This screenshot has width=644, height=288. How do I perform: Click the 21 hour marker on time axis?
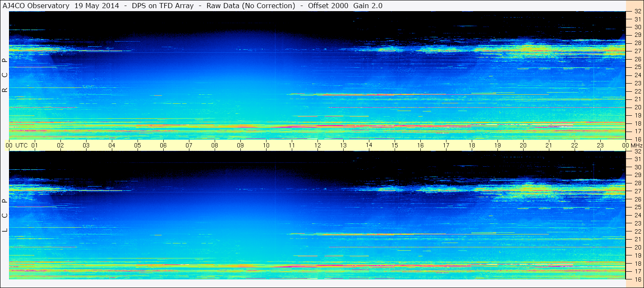549,145
